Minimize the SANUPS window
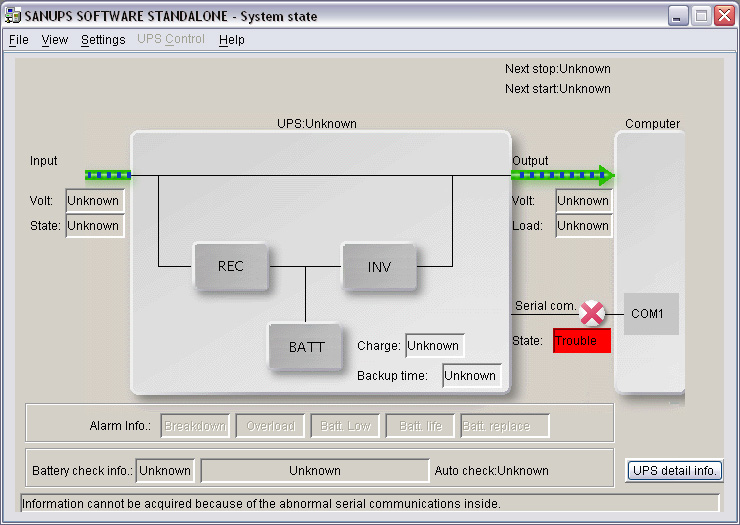 678,16
